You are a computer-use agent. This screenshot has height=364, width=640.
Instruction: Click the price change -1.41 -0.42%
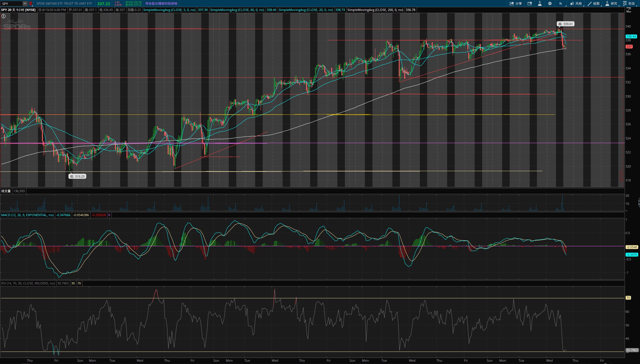[118, 3]
